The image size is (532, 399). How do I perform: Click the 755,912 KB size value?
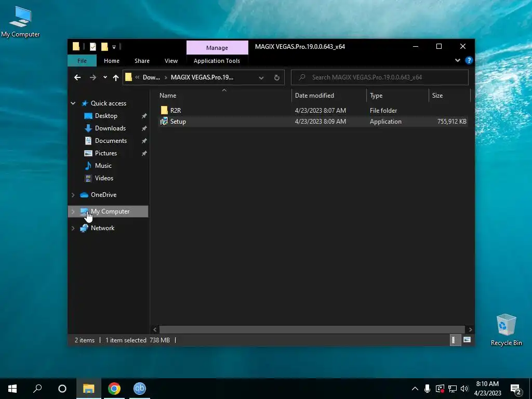click(x=451, y=122)
